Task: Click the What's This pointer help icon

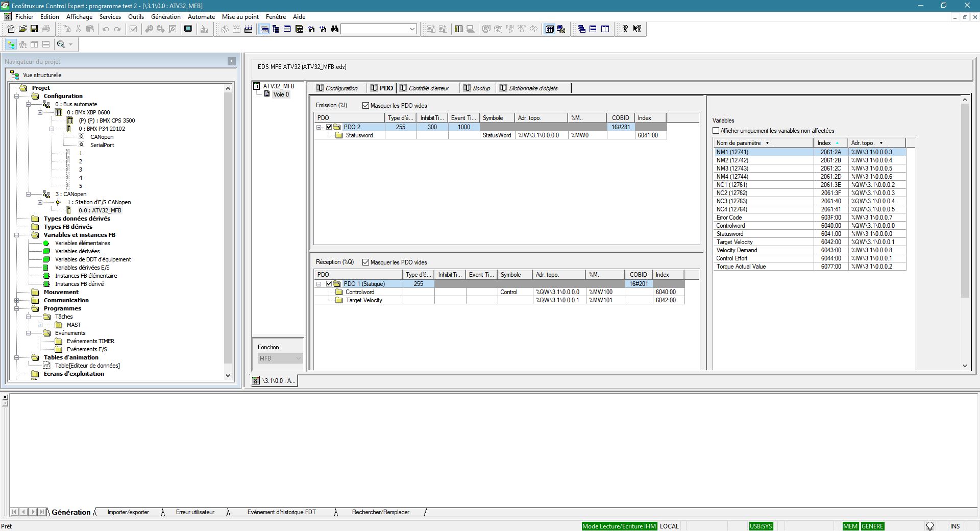Action: pos(637,29)
